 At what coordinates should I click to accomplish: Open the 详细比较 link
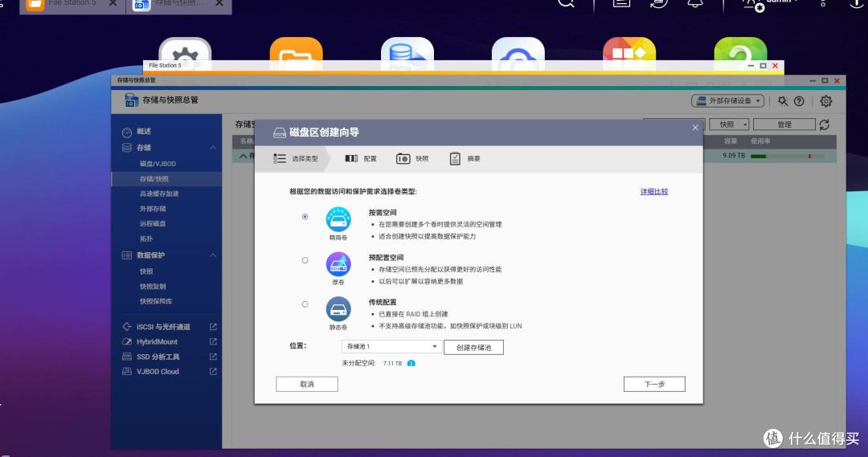[654, 191]
